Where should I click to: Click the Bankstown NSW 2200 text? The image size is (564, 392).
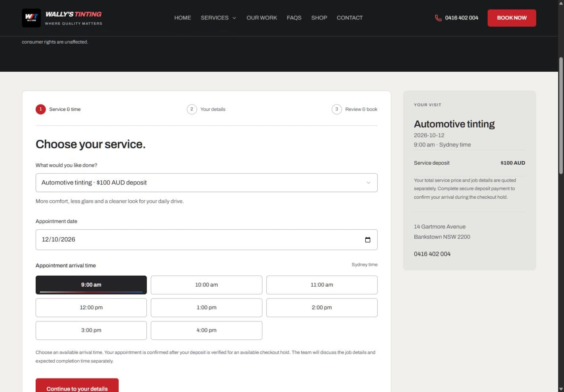(x=442, y=237)
